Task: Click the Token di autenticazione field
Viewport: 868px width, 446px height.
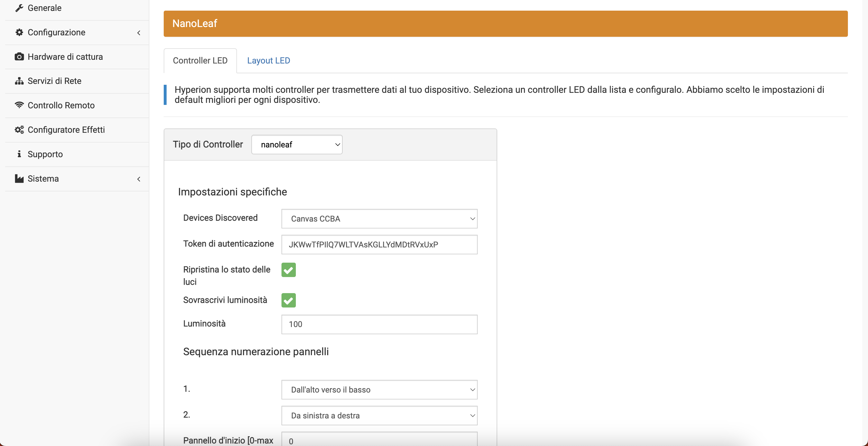Action: [379, 244]
